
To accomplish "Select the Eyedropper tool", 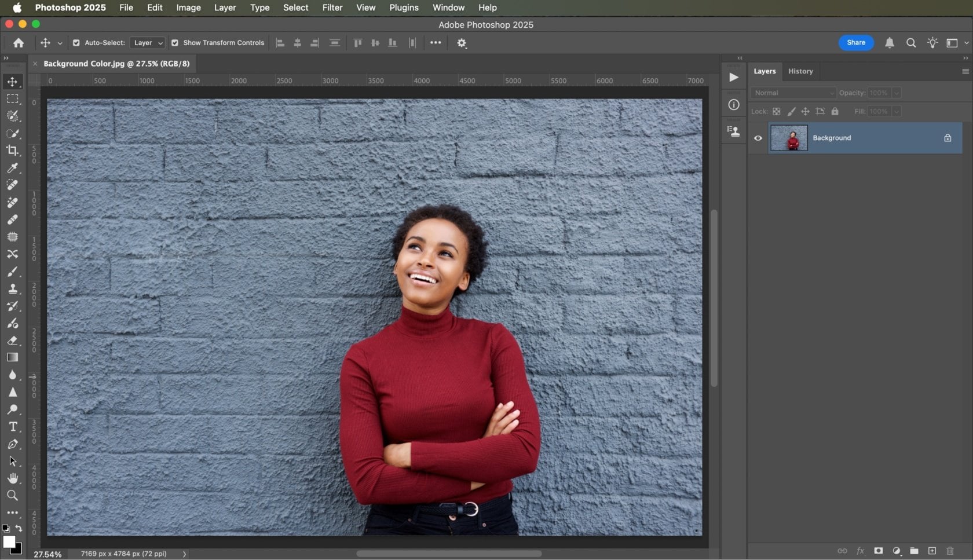I will 13,169.
